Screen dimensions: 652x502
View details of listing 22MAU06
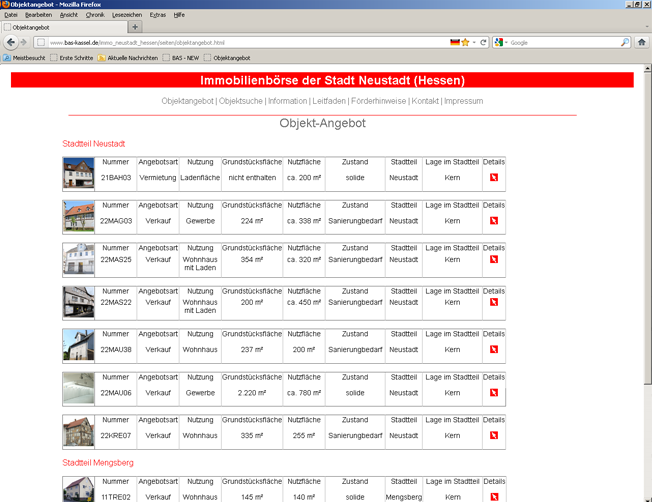click(493, 393)
